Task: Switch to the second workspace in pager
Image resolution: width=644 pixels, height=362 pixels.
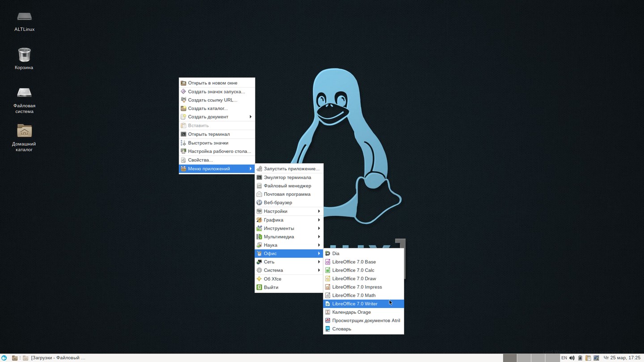Action: (524, 358)
